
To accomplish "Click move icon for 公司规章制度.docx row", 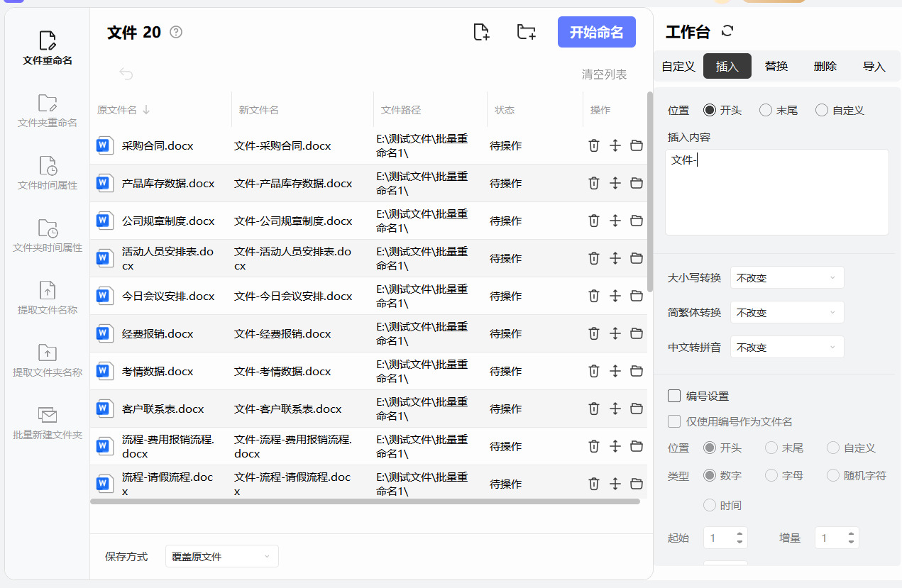I will pyautogui.click(x=615, y=221).
